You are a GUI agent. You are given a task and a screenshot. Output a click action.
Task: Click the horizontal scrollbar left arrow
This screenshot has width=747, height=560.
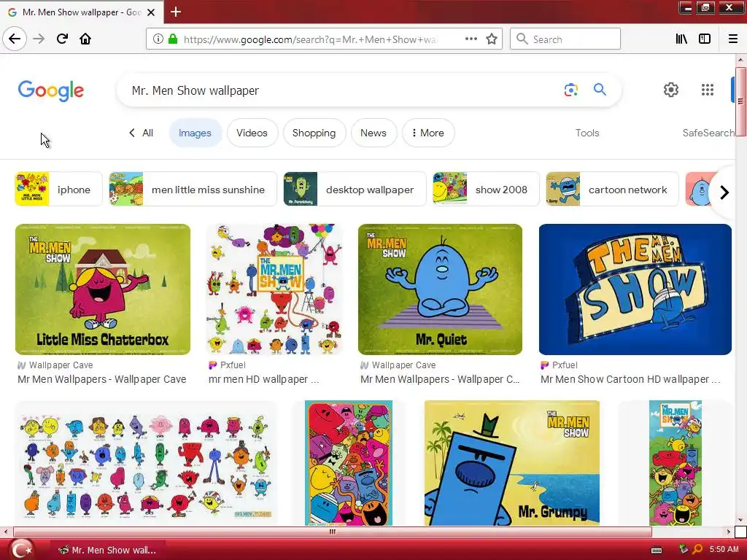[6, 532]
